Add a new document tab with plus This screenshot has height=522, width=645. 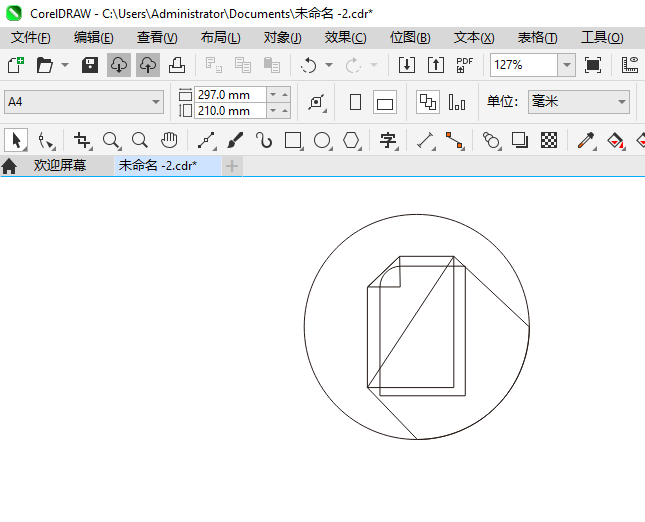[x=232, y=166]
